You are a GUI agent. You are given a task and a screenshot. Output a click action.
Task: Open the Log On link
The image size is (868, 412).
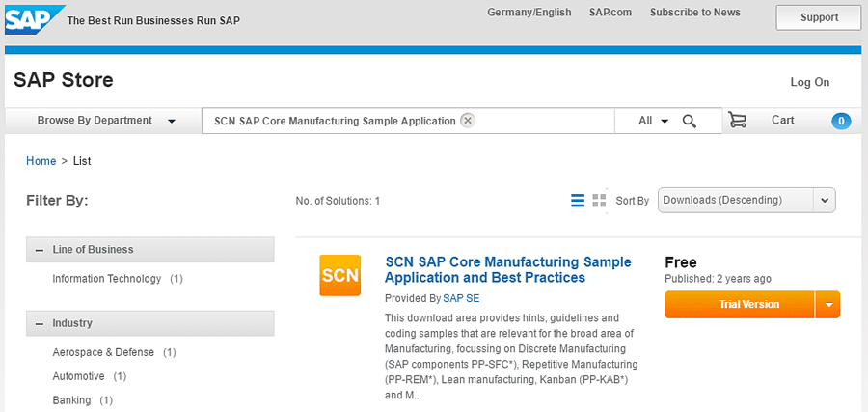809,83
